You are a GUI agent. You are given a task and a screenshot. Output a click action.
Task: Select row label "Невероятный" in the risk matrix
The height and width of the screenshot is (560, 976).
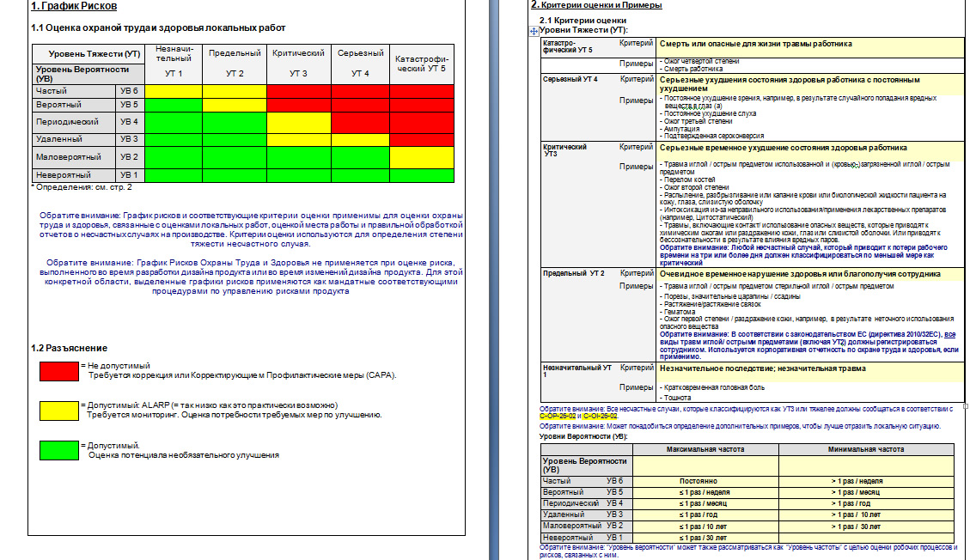(x=64, y=175)
